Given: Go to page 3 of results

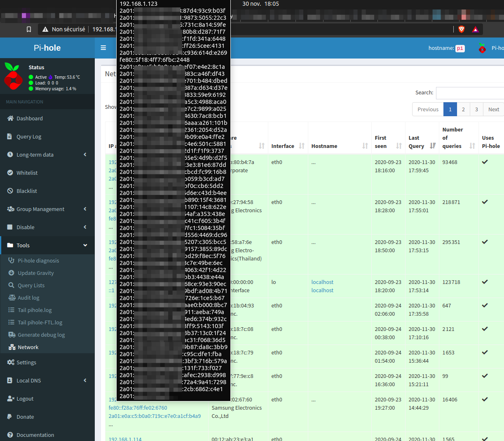Looking at the screenshot, I should 476,109.
